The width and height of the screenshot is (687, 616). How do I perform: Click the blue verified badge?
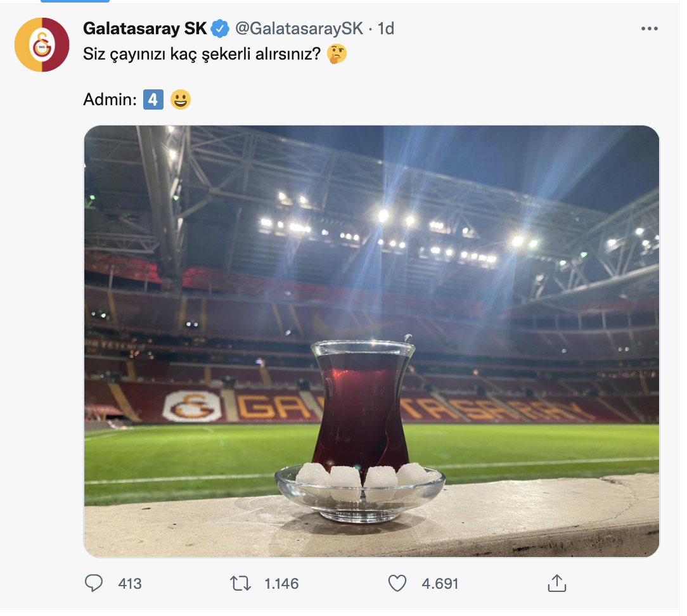pos(220,29)
